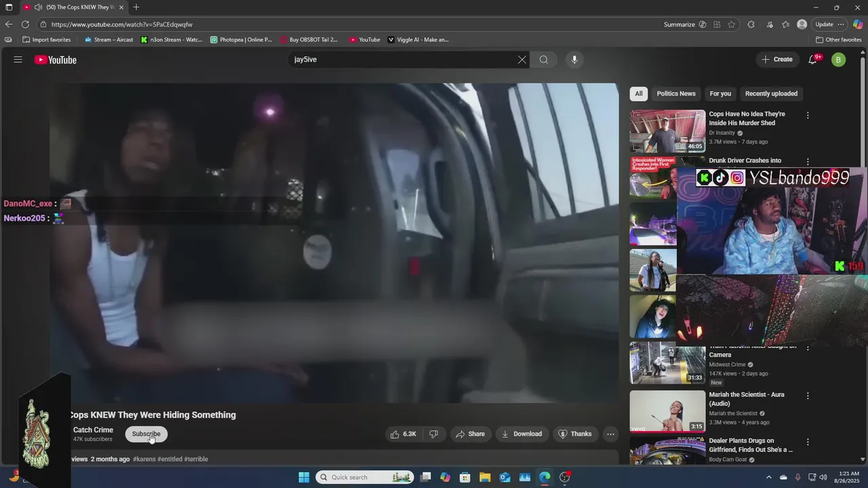Open the tab actions menu icon
The image size is (868, 488).
point(9,7)
